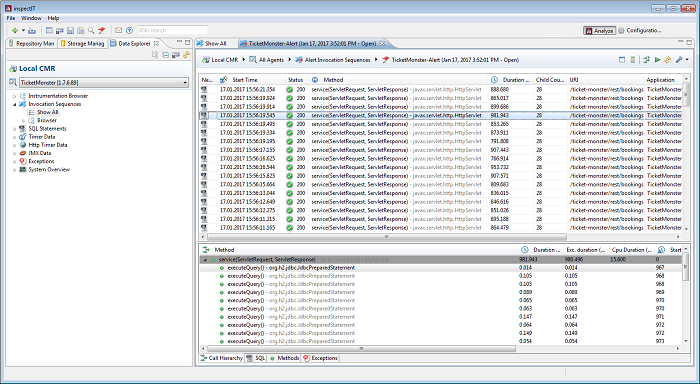Sort by the Status column header

point(296,80)
